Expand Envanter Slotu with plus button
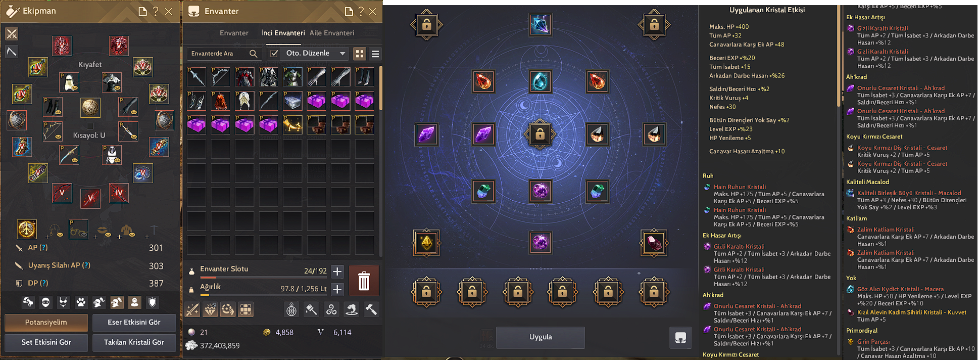This screenshot has height=360, width=980. click(337, 272)
